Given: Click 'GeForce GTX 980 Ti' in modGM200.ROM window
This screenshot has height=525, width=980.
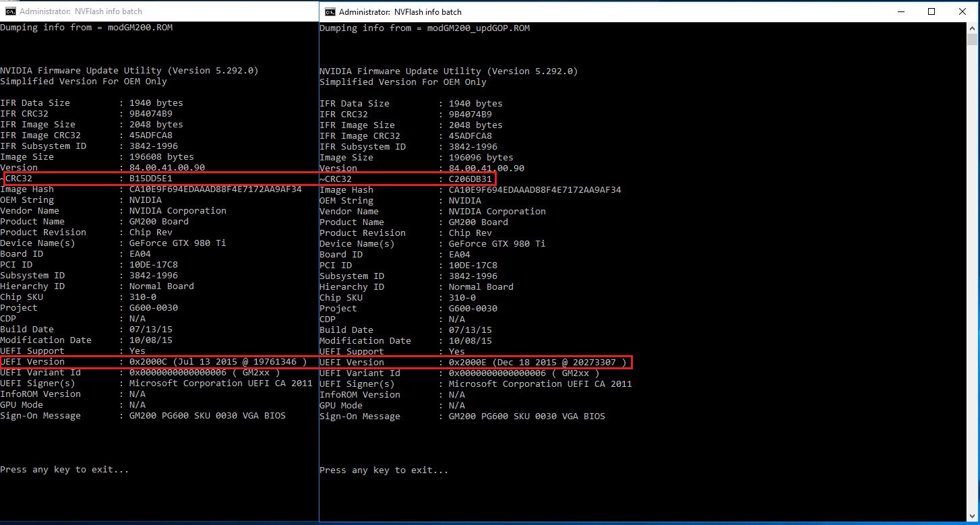Looking at the screenshot, I should click(178, 243).
